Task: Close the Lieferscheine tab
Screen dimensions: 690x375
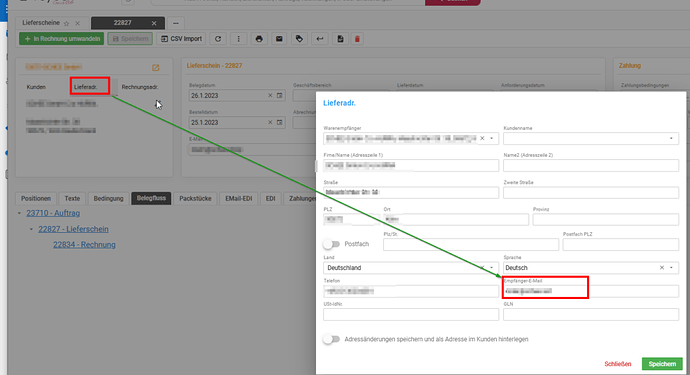Action: 77,23
